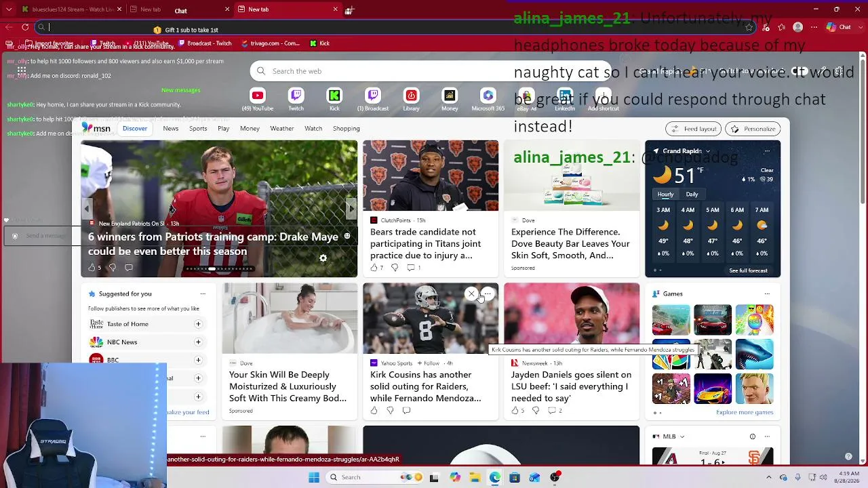This screenshot has width=868, height=488.
Task: Open the See full forecast link
Action: pyautogui.click(x=748, y=270)
